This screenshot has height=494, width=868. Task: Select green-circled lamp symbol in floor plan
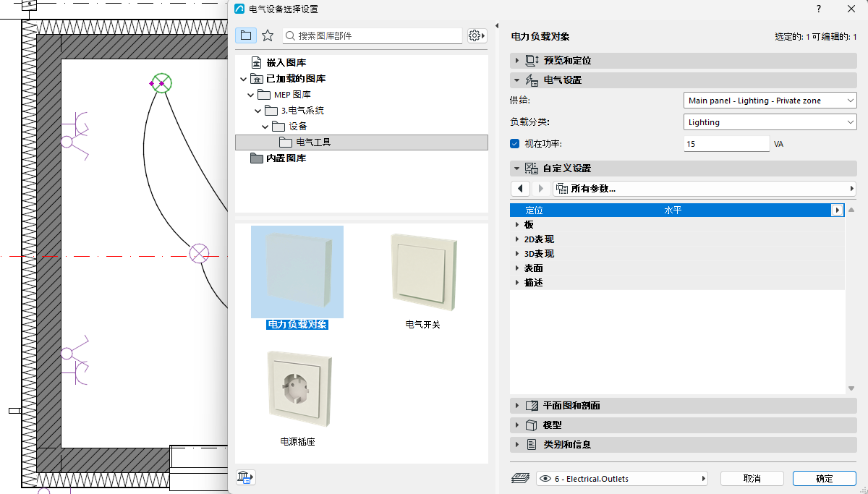(161, 83)
